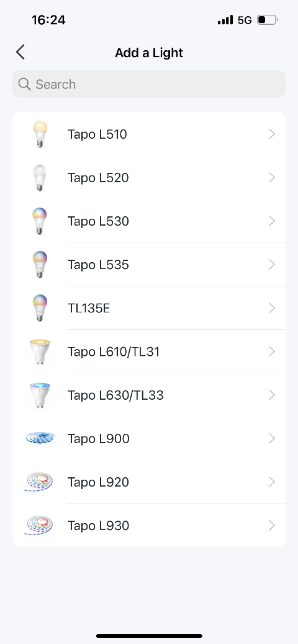Select the Tapo L900 list item
This screenshot has height=644, width=298.
[149, 439]
